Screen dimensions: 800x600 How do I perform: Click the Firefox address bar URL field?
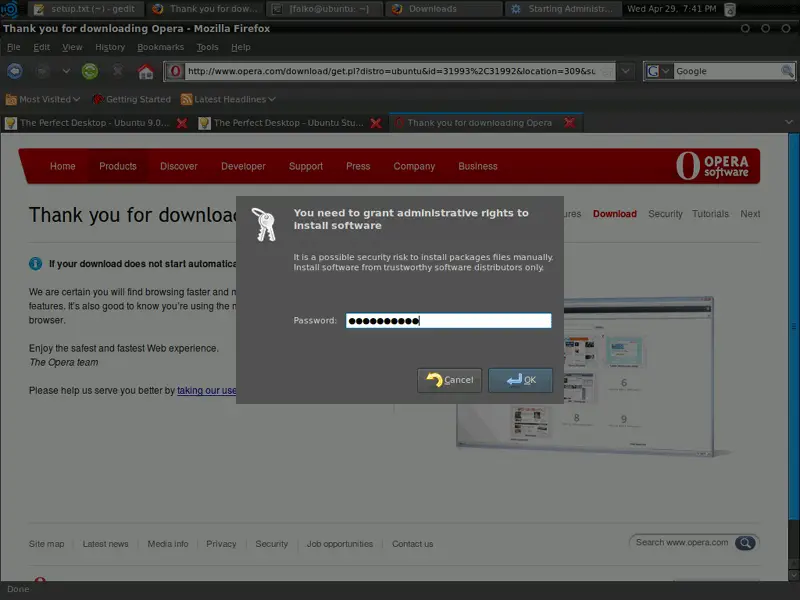pos(391,71)
